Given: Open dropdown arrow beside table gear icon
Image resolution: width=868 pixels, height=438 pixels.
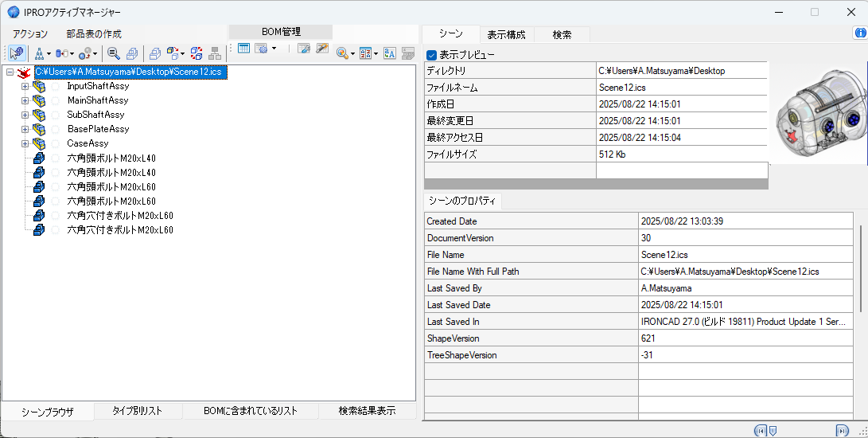Looking at the screenshot, I should tap(274, 49).
